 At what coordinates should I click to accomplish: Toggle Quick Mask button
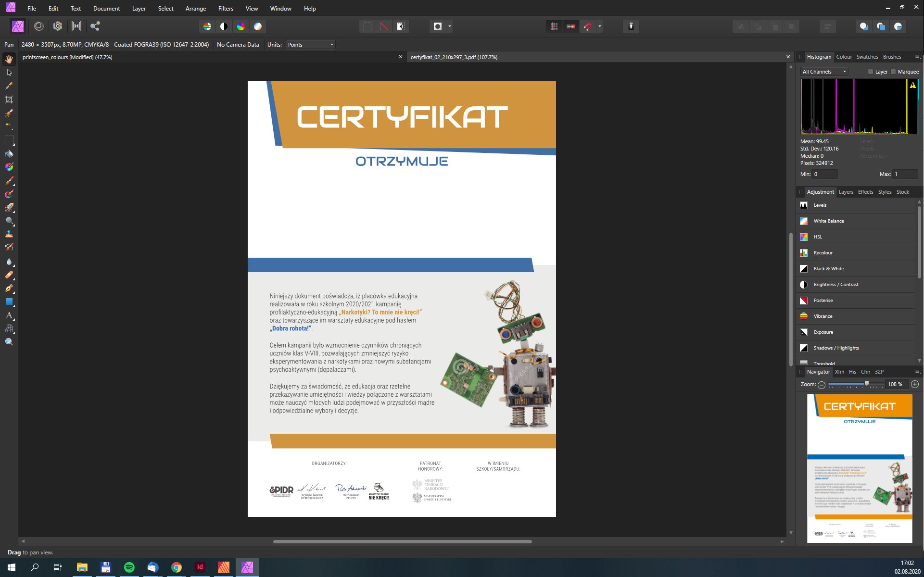pos(438,26)
